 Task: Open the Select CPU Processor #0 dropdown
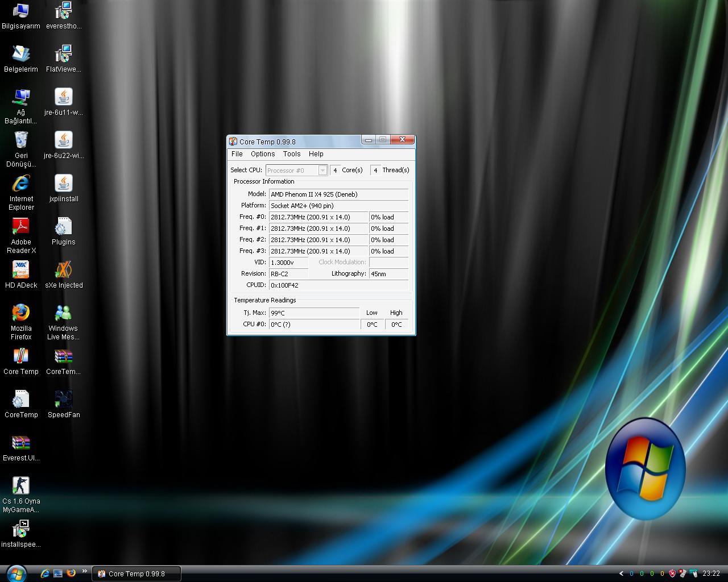[x=296, y=171]
